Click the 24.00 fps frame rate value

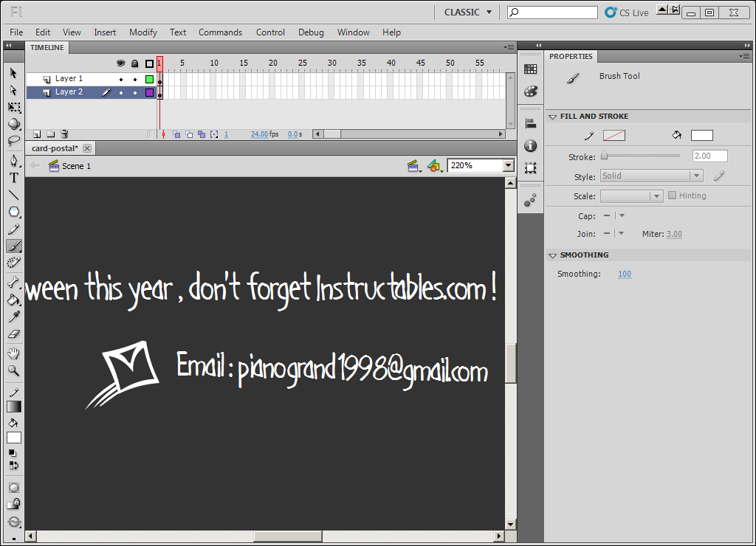coord(259,134)
